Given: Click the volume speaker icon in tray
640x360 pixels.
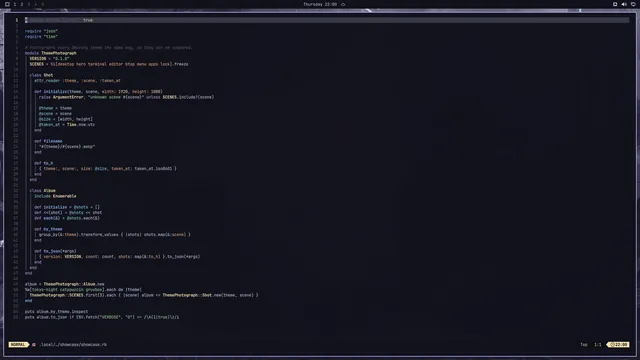Looking at the screenshot, I should [624, 4].
